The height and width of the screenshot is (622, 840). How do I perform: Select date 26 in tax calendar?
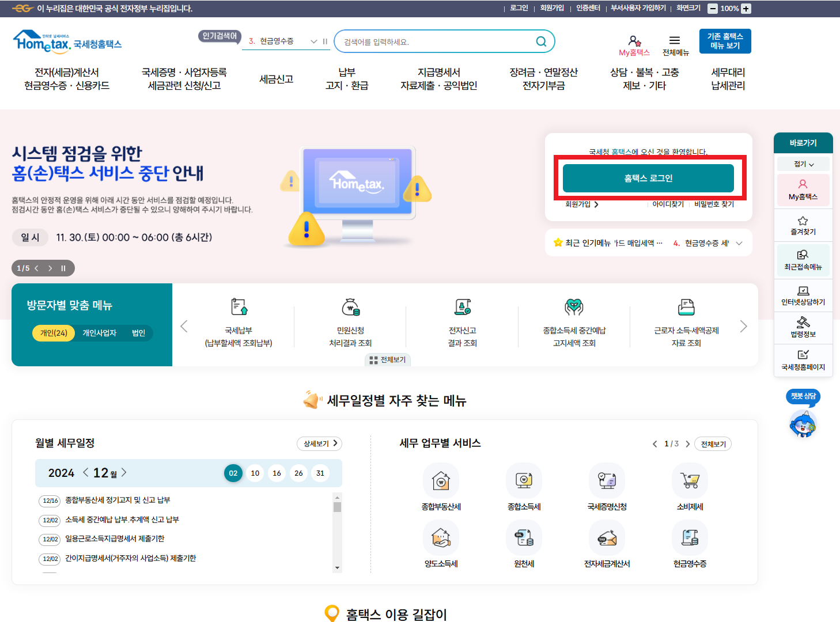click(298, 473)
